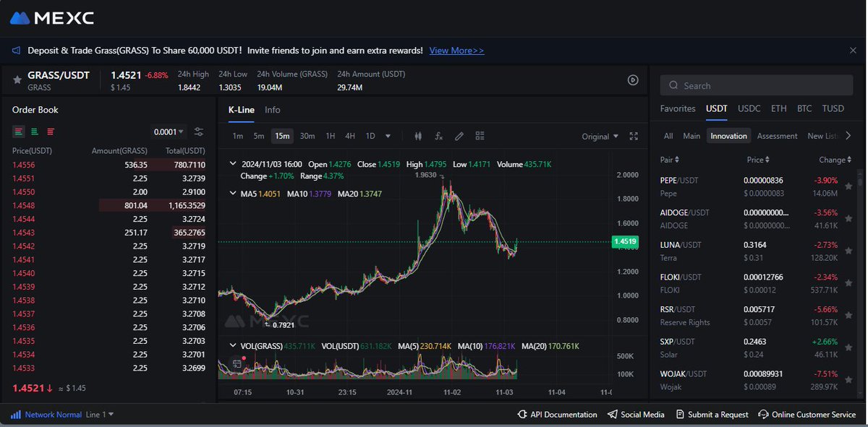Dismiss the Grass promotion banner
868x427 pixels.
(x=853, y=51)
